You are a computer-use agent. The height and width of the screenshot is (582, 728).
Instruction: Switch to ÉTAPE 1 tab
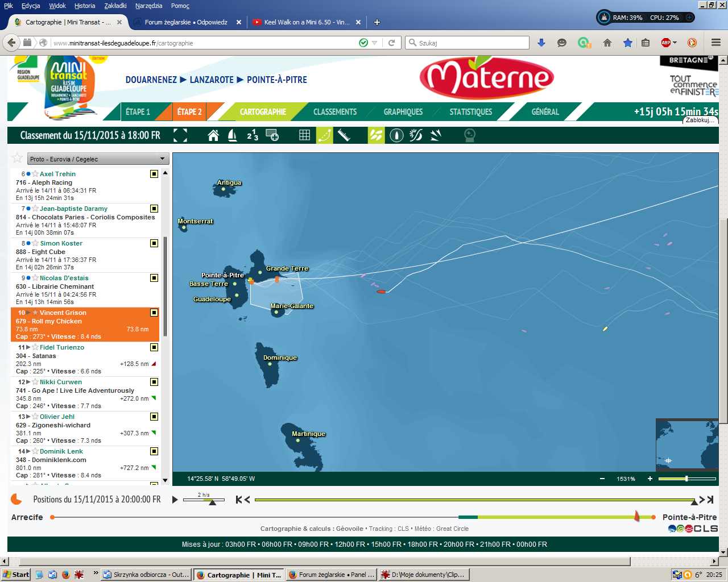pos(138,112)
